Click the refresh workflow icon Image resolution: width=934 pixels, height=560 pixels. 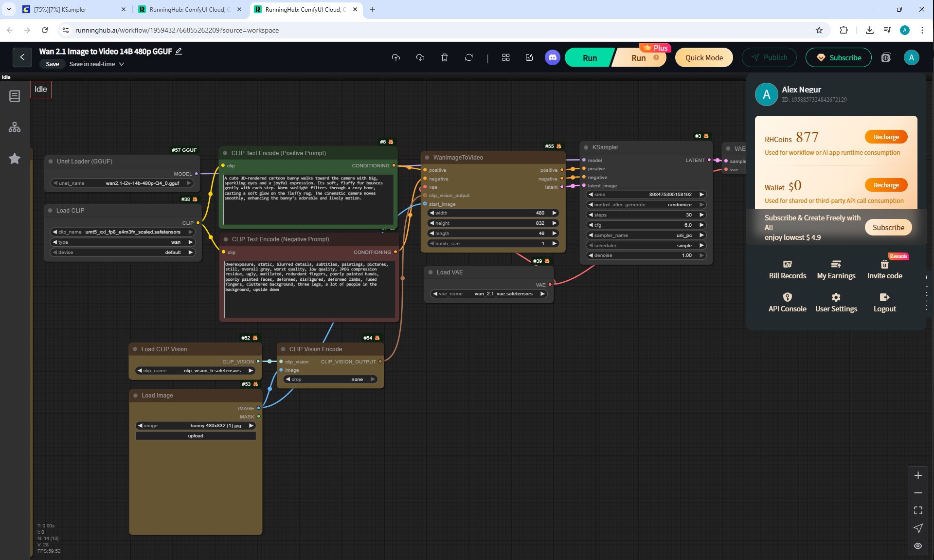pos(468,57)
